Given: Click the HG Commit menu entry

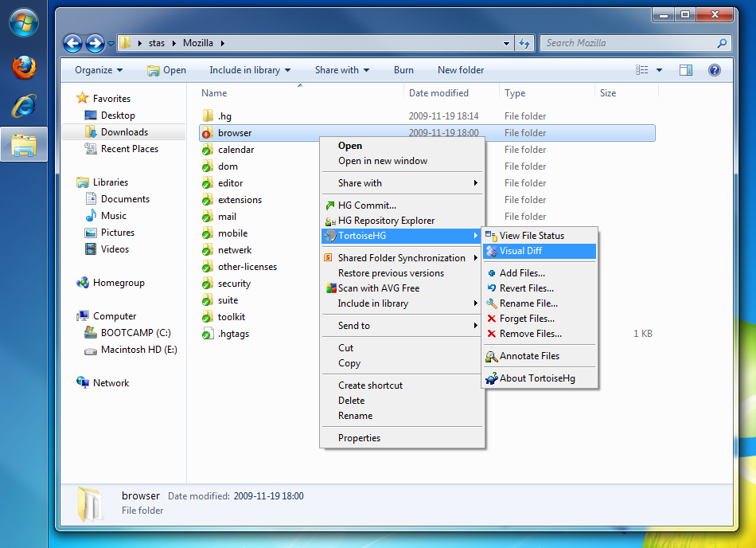Looking at the screenshot, I should point(367,205).
